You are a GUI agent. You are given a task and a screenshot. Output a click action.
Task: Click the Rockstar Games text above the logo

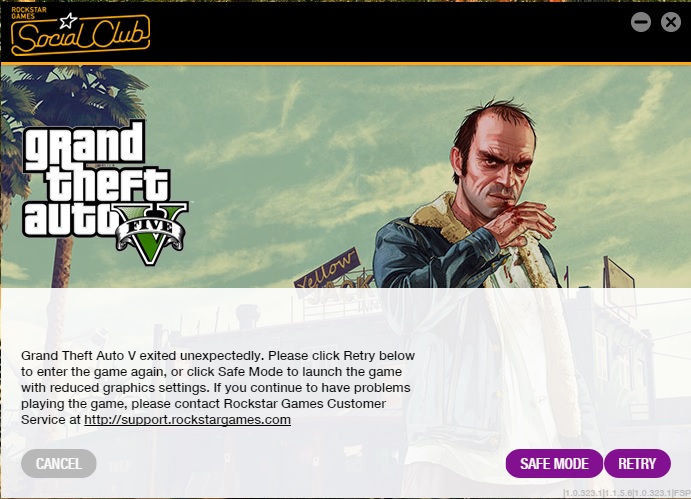click(x=29, y=13)
